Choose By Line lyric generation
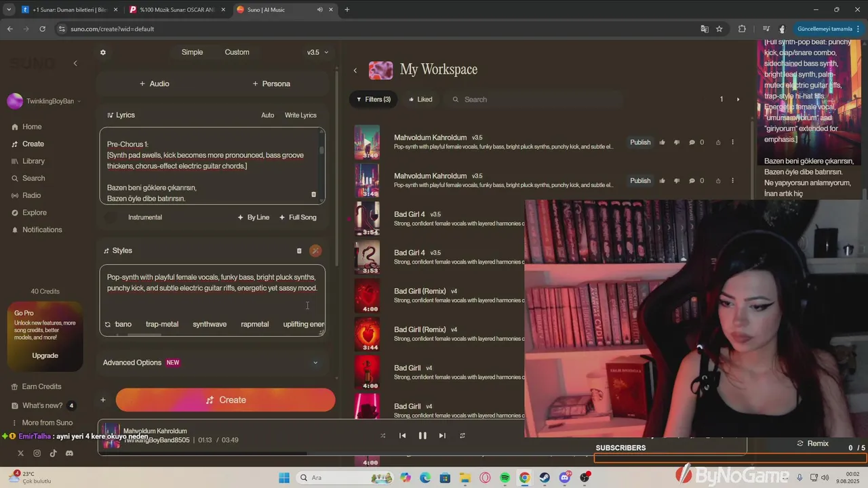The height and width of the screenshot is (488, 868). pos(254,218)
